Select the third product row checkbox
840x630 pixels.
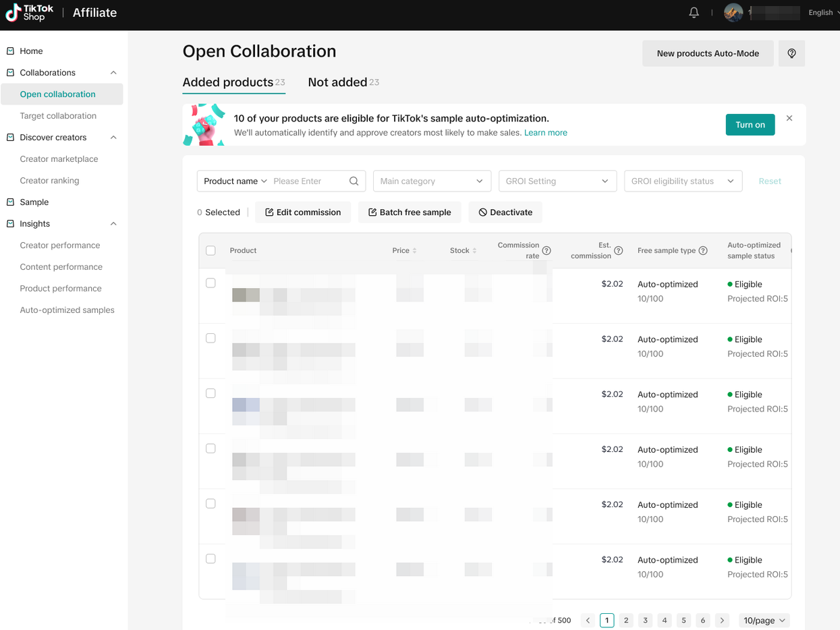click(211, 393)
